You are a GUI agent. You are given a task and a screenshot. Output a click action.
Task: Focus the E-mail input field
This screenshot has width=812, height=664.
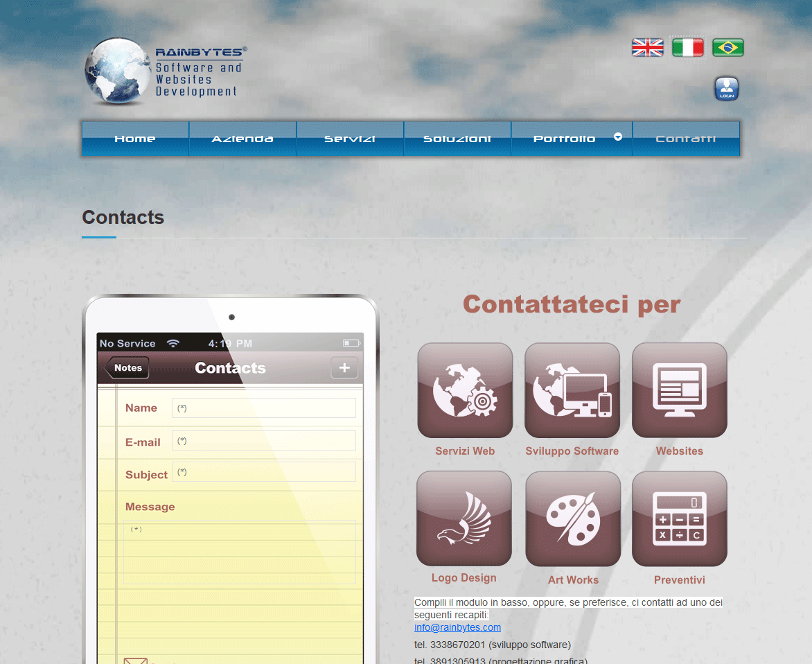tap(264, 441)
